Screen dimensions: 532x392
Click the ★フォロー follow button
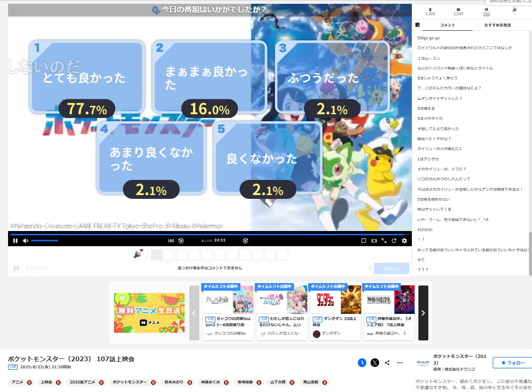point(513,363)
